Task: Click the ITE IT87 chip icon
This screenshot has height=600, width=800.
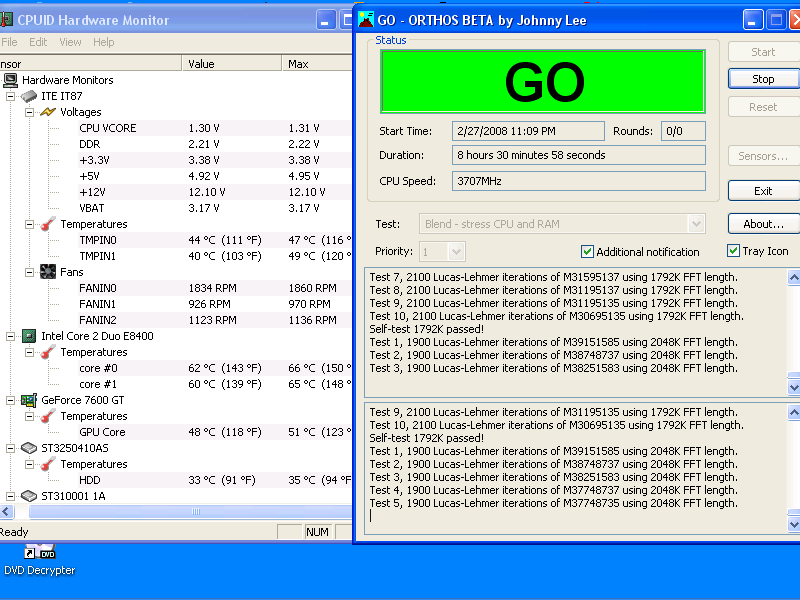Action: pos(29,96)
